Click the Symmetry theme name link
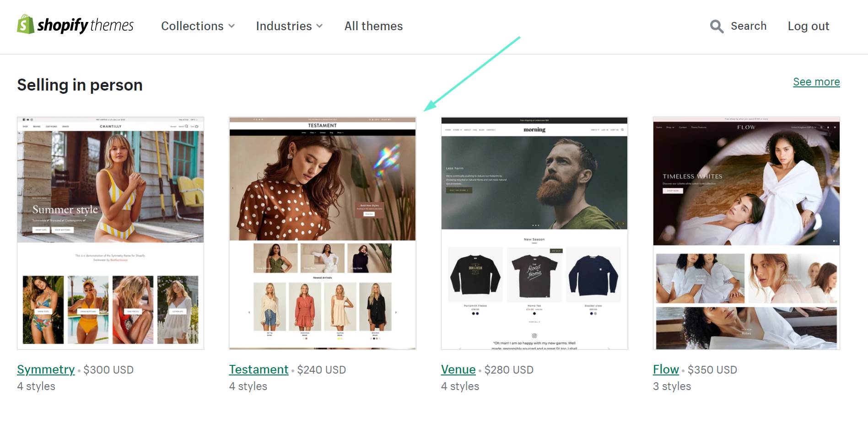 [x=46, y=369]
